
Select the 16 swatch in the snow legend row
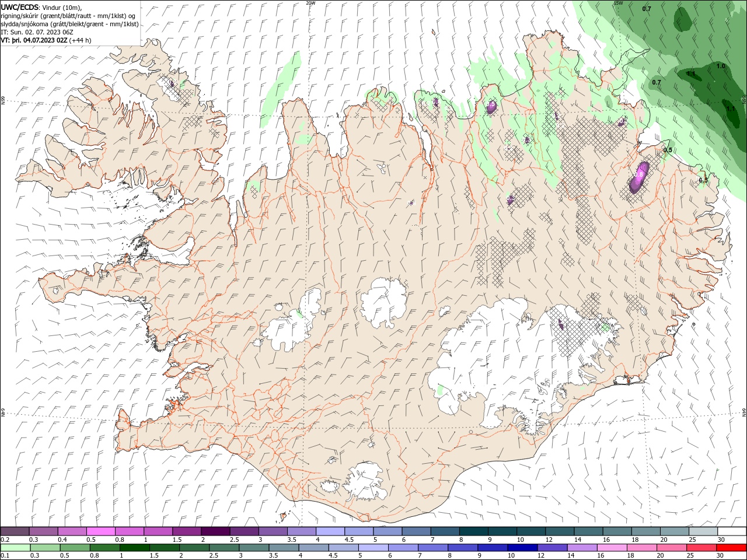coord(618,531)
